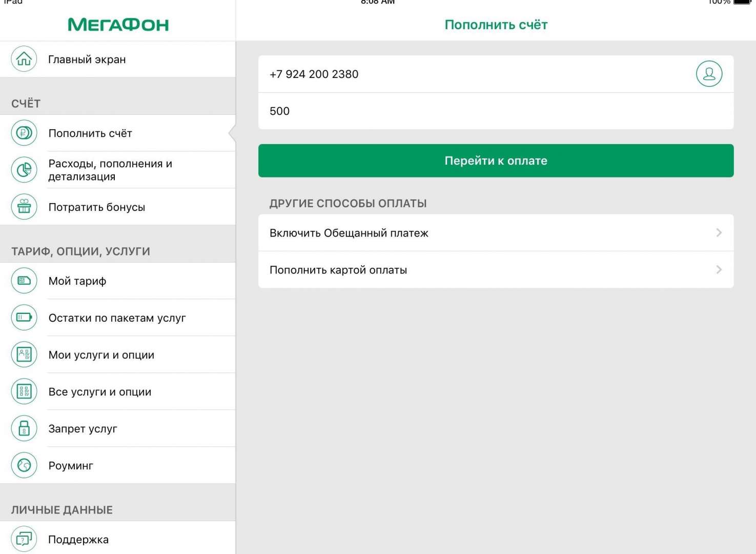The width and height of the screenshot is (756, 554).
Task: Tap the grid icon beside Все услуги и опции
Action: 24,391
